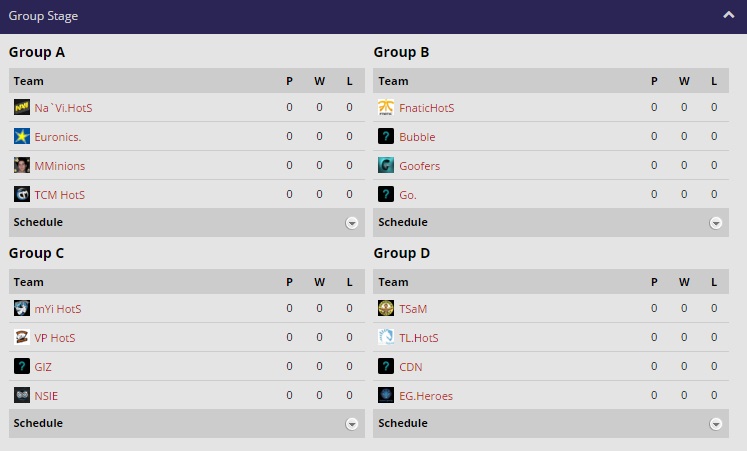The width and height of the screenshot is (747, 451).
Task: Open the TSaM team page link
Action: 413,309
